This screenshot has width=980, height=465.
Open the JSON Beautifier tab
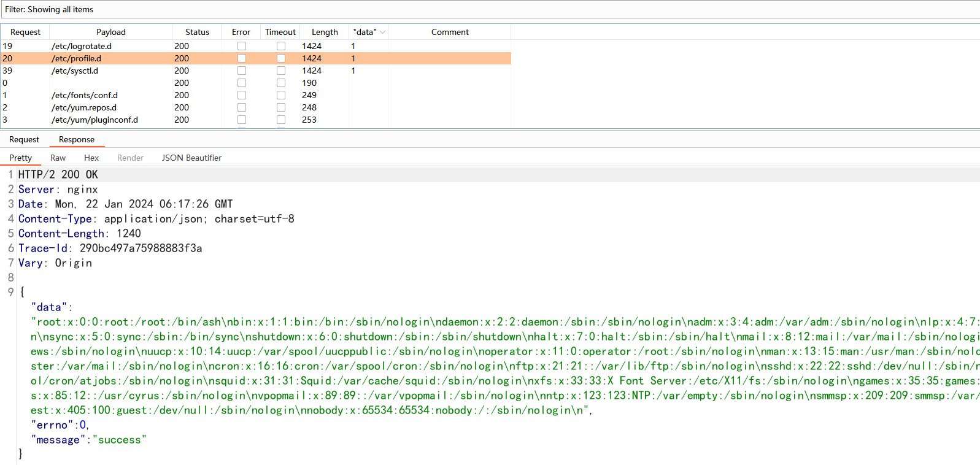[x=191, y=158]
